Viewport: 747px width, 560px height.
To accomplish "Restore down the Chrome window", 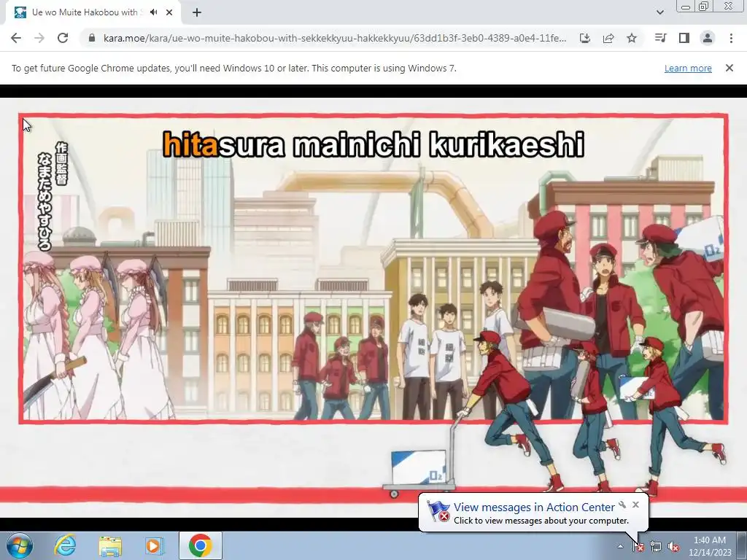I will pos(704,6).
